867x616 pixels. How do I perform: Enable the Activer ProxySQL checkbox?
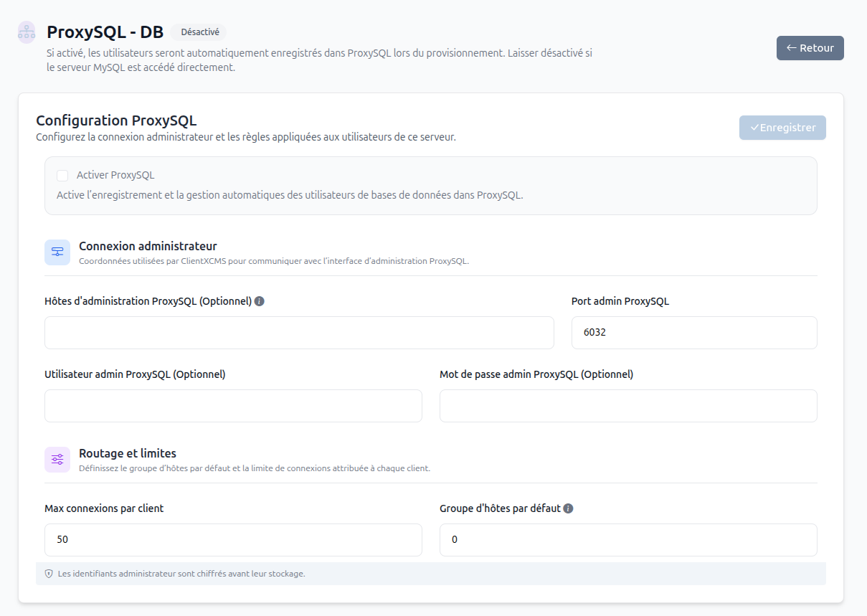[x=62, y=176]
